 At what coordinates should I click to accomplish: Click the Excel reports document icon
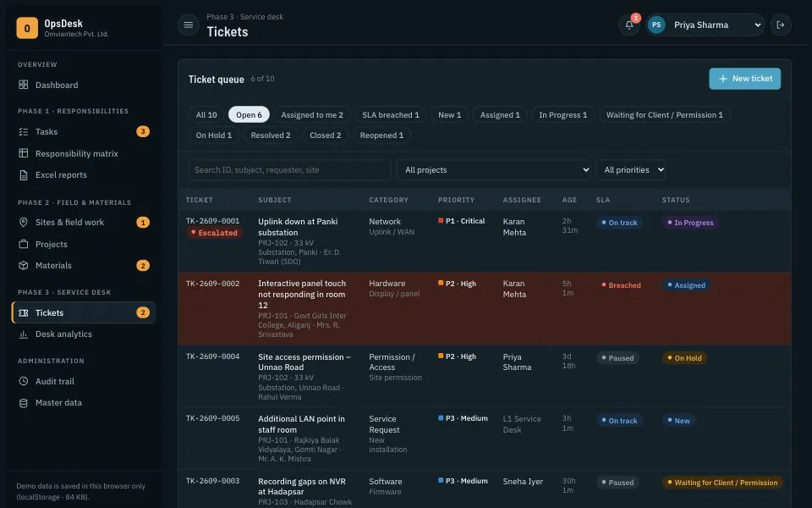(24, 175)
